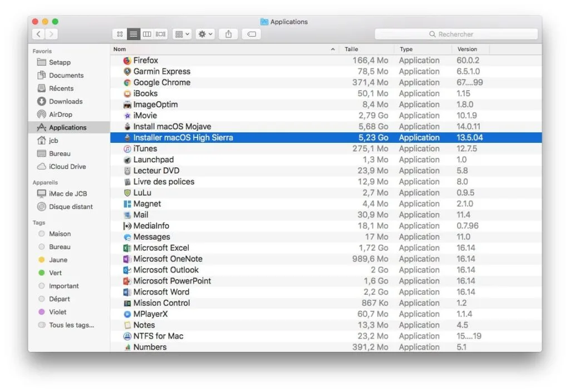Click the ImageOptim app icon
This screenshot has width=570, height=392.
pyautogui.click(x=127, y=105)
